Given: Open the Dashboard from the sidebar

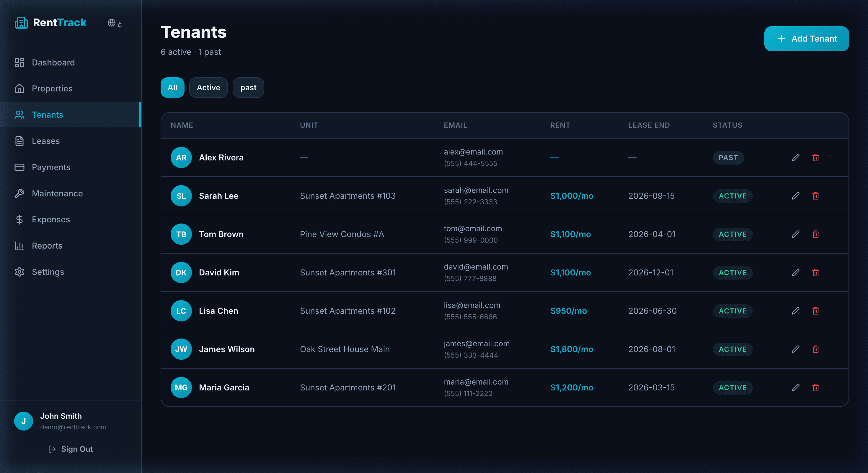Looking at the screenshot, I should pos(53,62).
